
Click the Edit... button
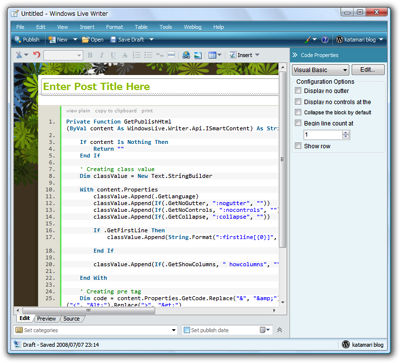click(368, 70)
